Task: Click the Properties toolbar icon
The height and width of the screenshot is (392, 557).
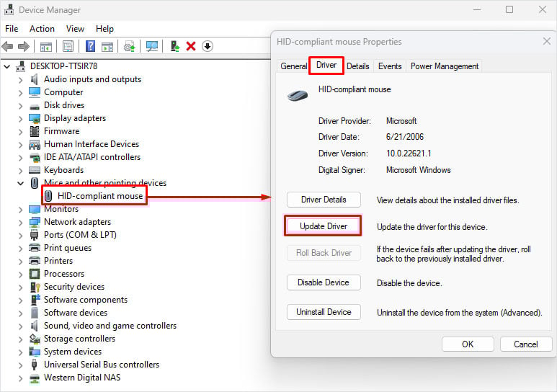Action: 68,46
